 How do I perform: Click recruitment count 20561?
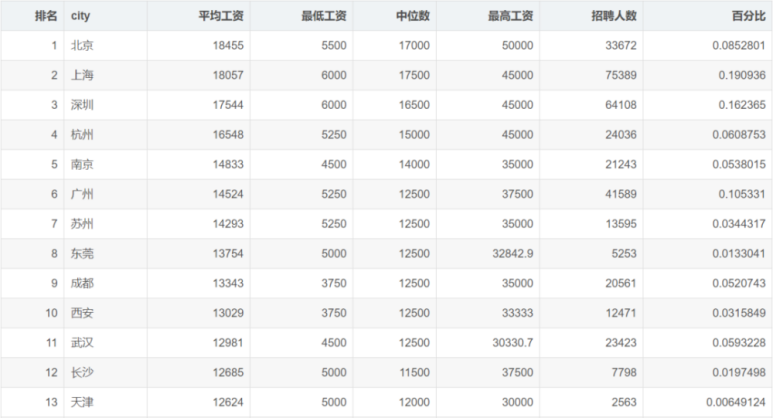(x=621, y=283)
